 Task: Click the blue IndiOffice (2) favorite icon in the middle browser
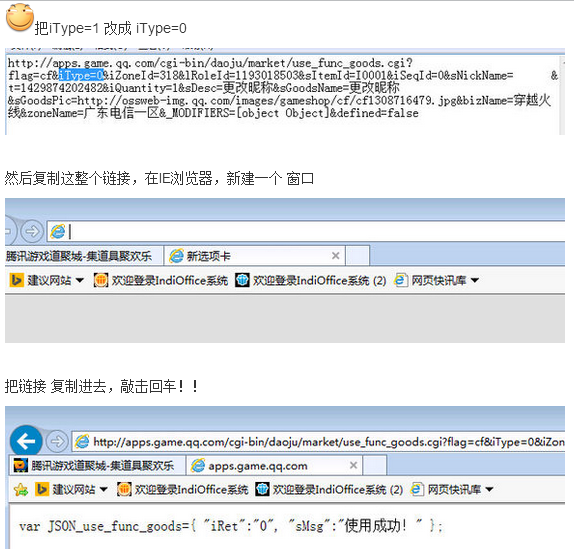(x=242, y=280)
